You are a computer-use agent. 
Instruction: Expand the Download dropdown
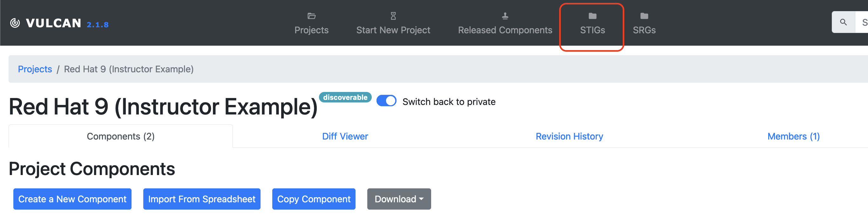coord(399,199)
